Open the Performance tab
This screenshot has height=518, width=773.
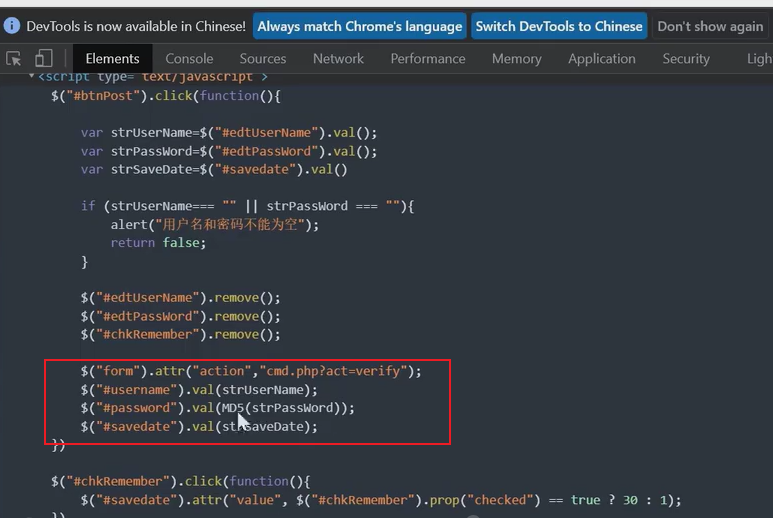pyautogui.click(x=428, y=59)
